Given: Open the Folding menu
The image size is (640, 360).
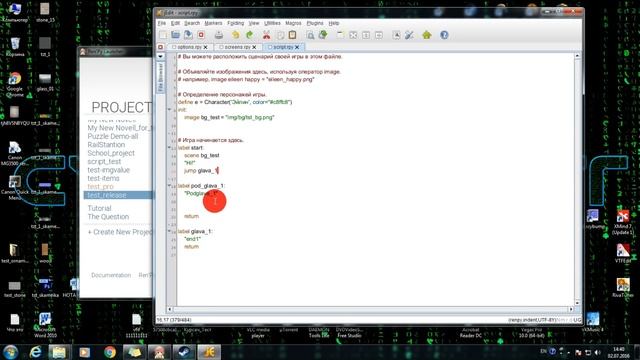Looking at the screenshot, I should [236, 23].
